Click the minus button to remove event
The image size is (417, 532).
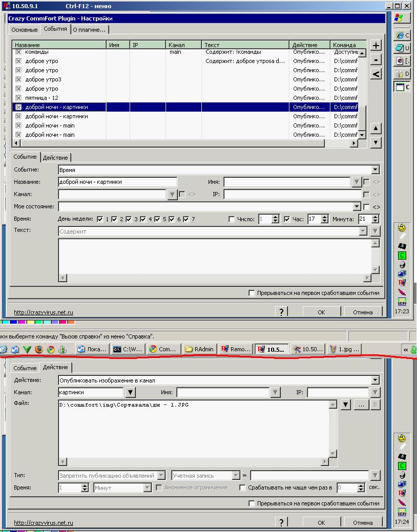[376, 59]
